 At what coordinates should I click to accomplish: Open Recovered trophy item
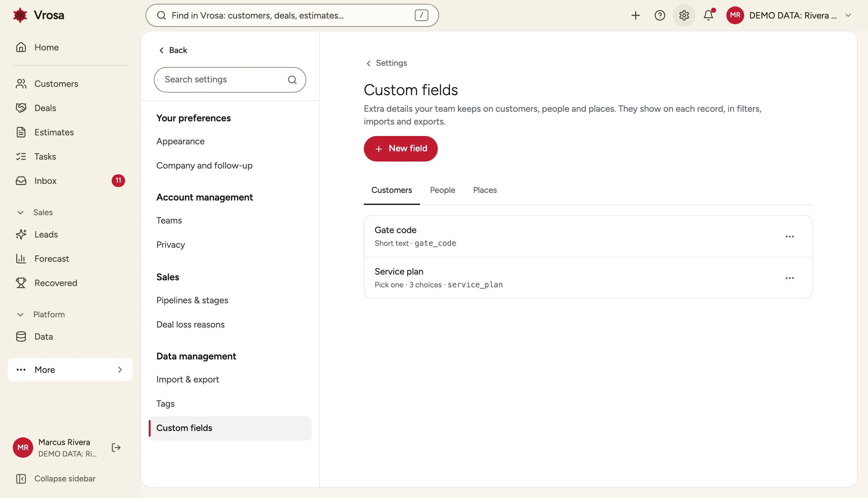point(70,283)
